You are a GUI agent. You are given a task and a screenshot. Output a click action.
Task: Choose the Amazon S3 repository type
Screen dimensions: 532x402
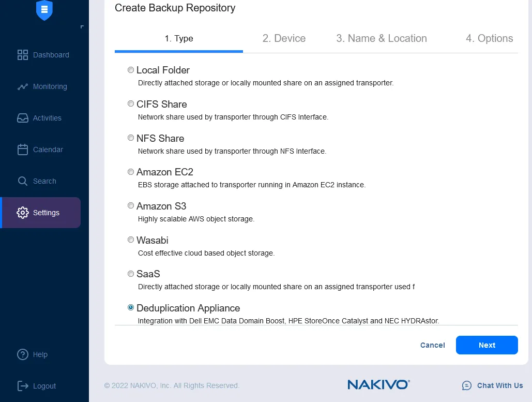(x=131, y=206)
